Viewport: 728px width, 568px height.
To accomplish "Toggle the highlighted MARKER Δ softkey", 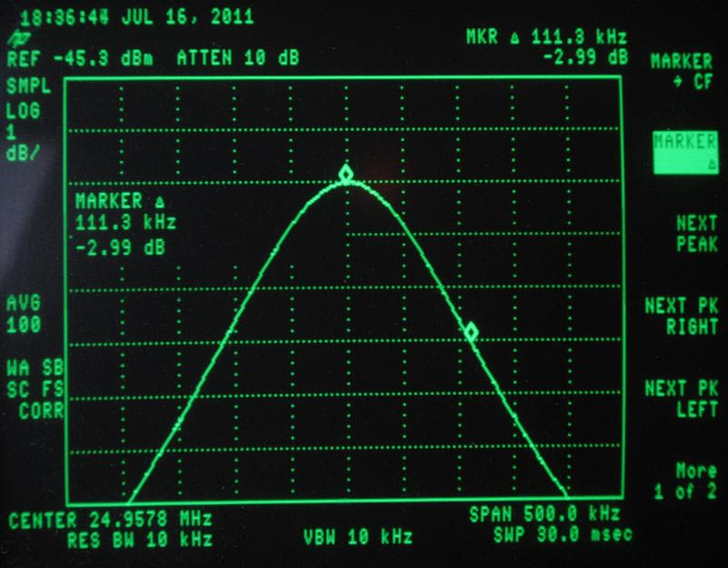I will 685,153.
